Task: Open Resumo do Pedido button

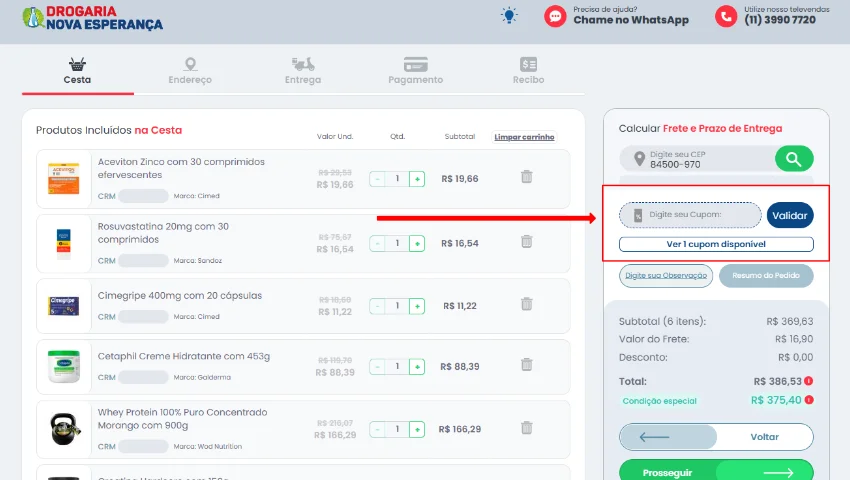Action: 766,276
